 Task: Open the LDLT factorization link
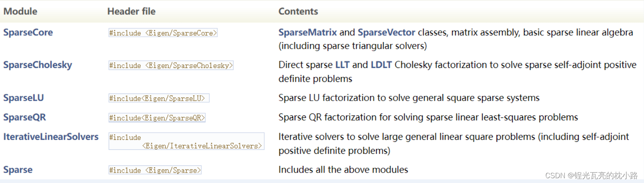(x=381, y=65)
